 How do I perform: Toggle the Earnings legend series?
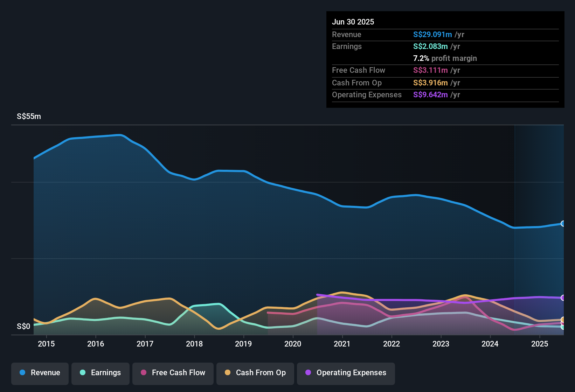coord(101,373)
